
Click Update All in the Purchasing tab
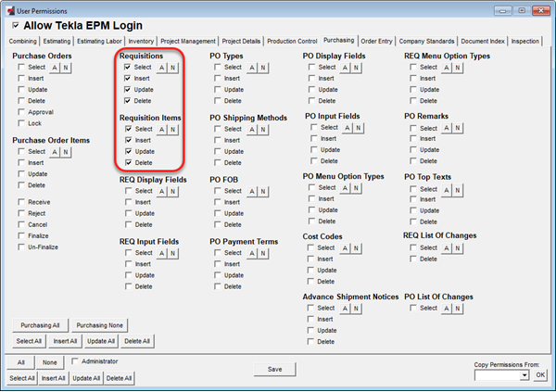pyautogui.click(x=101, y=341)
